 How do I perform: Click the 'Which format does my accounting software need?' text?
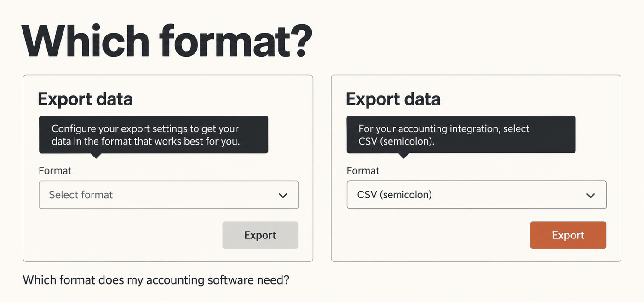[x=156, y=280]
